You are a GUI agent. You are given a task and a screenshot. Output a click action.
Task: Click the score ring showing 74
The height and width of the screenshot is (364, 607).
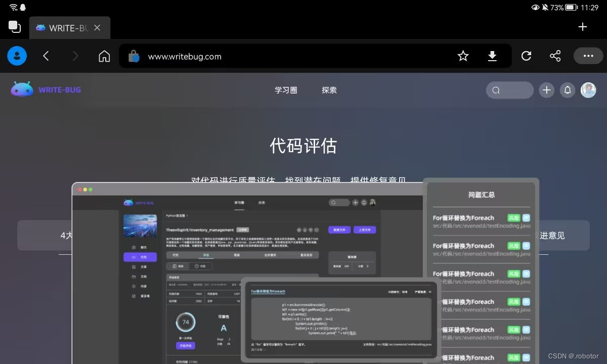[x=186, y=322]
